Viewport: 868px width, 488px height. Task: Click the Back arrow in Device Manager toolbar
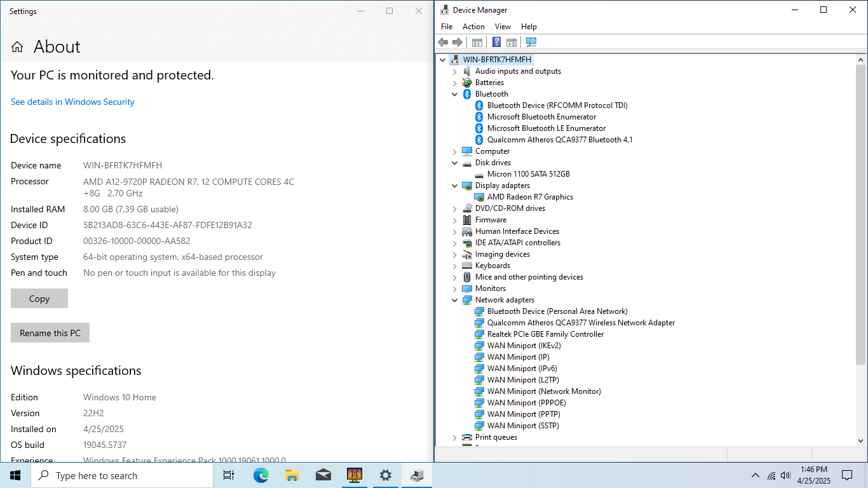click(443, 43)
